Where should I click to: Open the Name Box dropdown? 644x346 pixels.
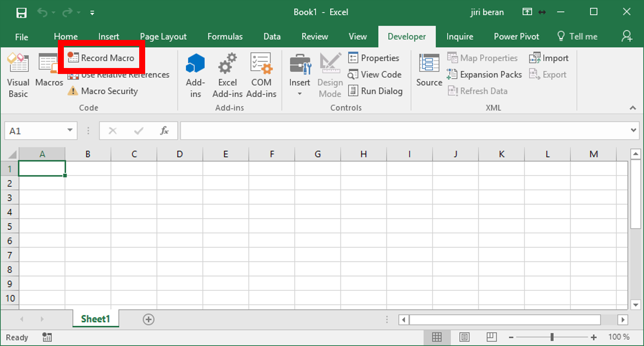(x=70, y=130)
